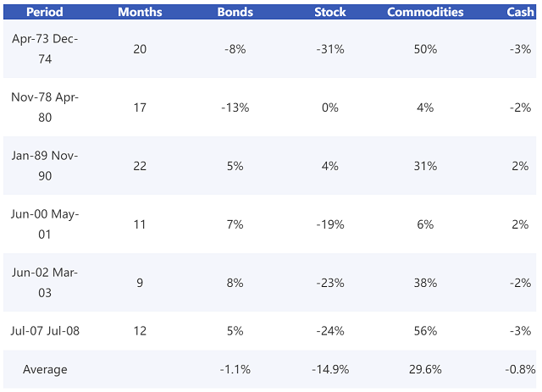Select the Jun-02 Mar-03 period cell
Screen dimensions: 542x392
(45, 283)
